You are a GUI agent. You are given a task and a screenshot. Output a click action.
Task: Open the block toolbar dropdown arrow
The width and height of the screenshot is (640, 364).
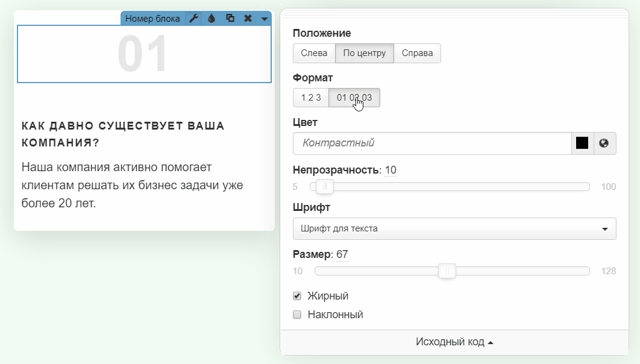[x=265, y=19]
